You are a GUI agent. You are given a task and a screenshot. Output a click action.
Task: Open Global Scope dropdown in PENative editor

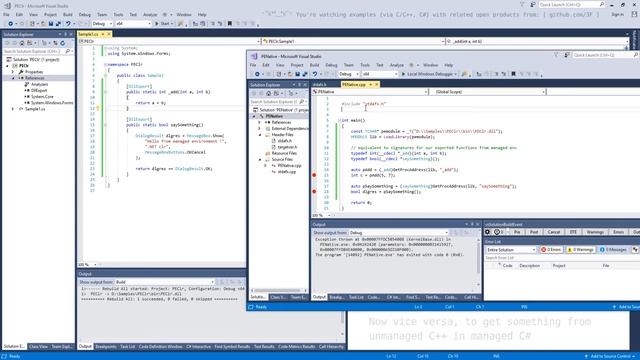click(489, 92)
